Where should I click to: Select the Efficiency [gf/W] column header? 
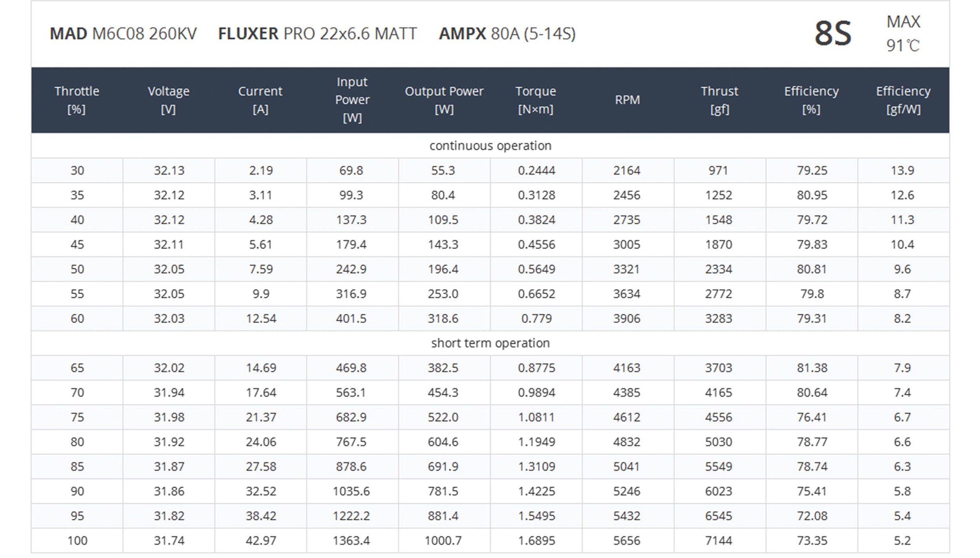[903, 100]
